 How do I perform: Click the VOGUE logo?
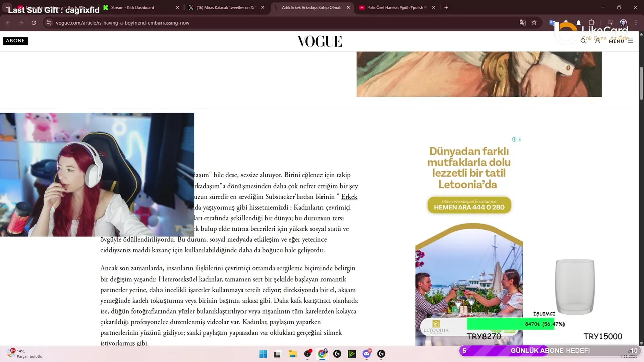coord(319,41)
